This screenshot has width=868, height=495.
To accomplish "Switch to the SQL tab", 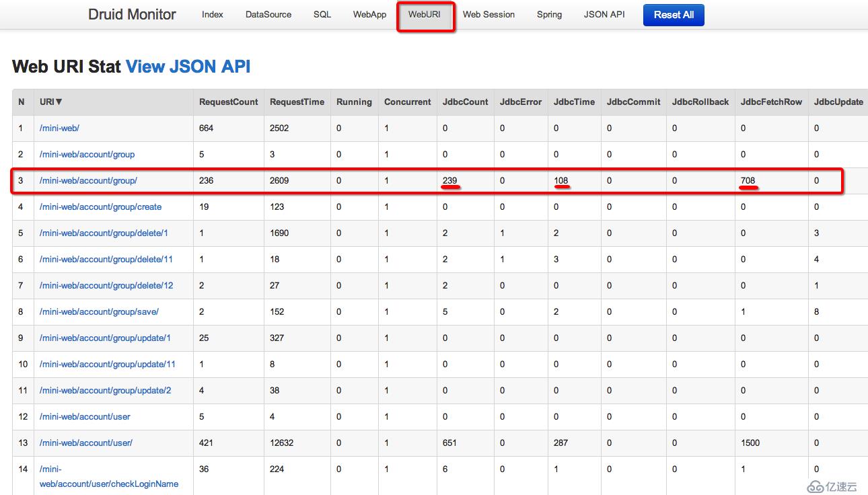I will pyautogui.click(x=322, y=14).
